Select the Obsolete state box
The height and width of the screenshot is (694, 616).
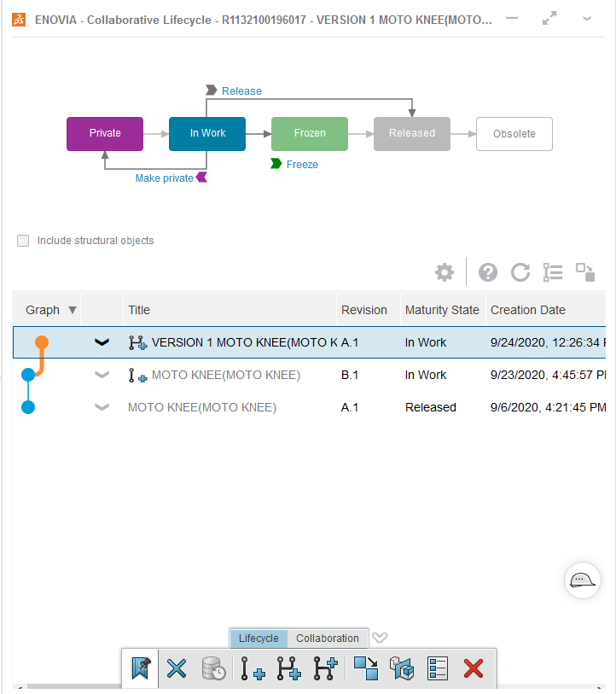(x=514, y=134)
